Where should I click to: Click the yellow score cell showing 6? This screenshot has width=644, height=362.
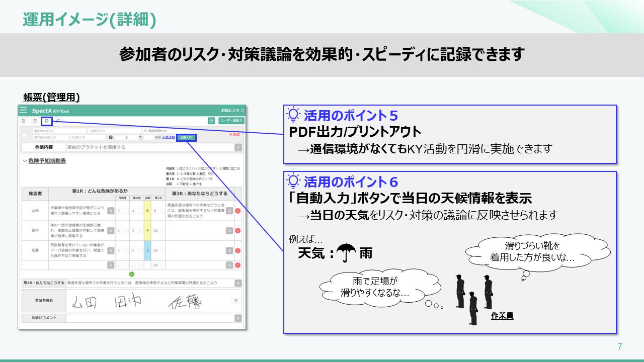coord(147,211)
